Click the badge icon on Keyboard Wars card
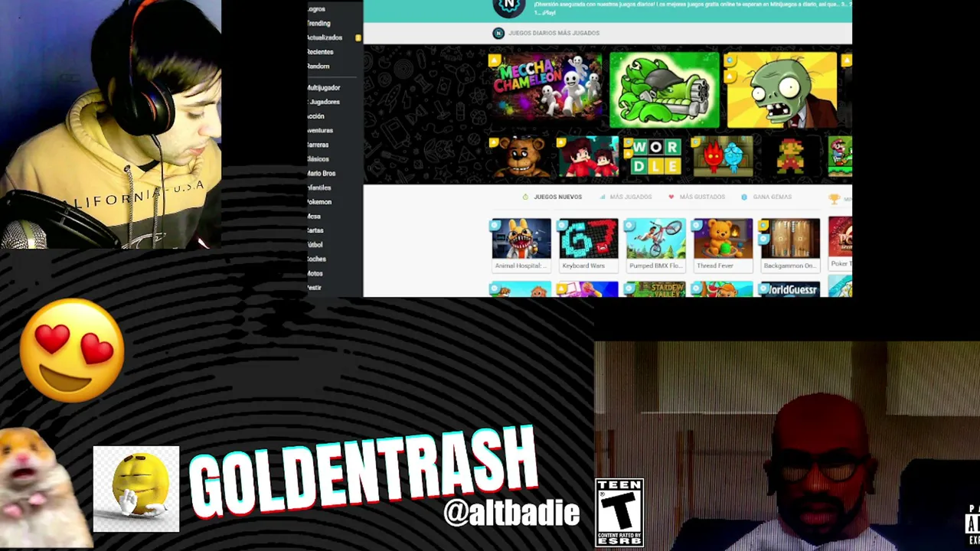 [563, 225]
